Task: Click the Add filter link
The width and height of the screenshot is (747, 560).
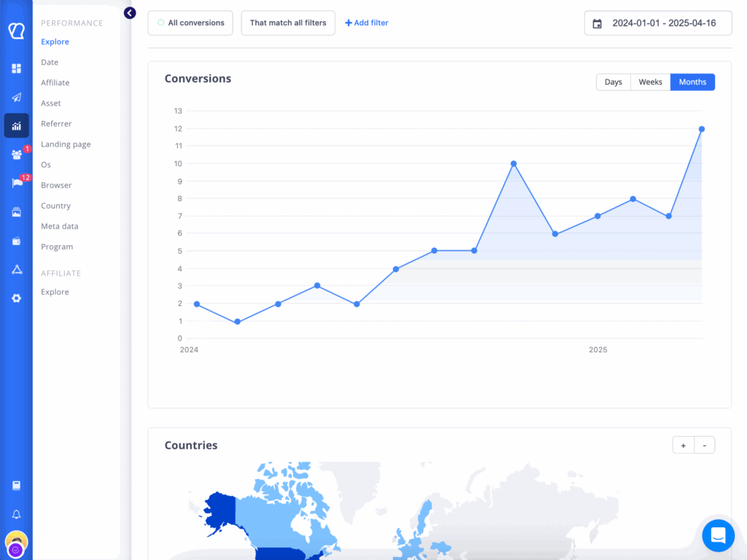Action: pos(366,23)
